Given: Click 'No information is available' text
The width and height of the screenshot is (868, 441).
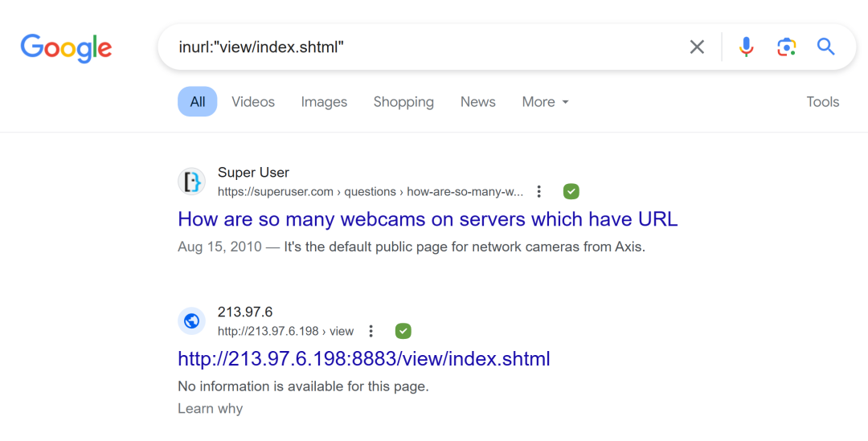Looking at the screenshot, I should tap(303, 386).
